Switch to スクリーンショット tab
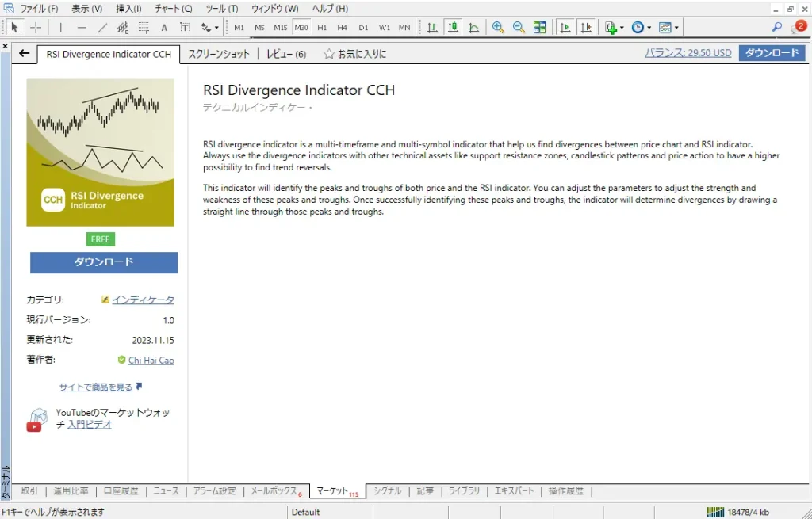Screen dimensions: 812x519 click(x=219, y=54)
